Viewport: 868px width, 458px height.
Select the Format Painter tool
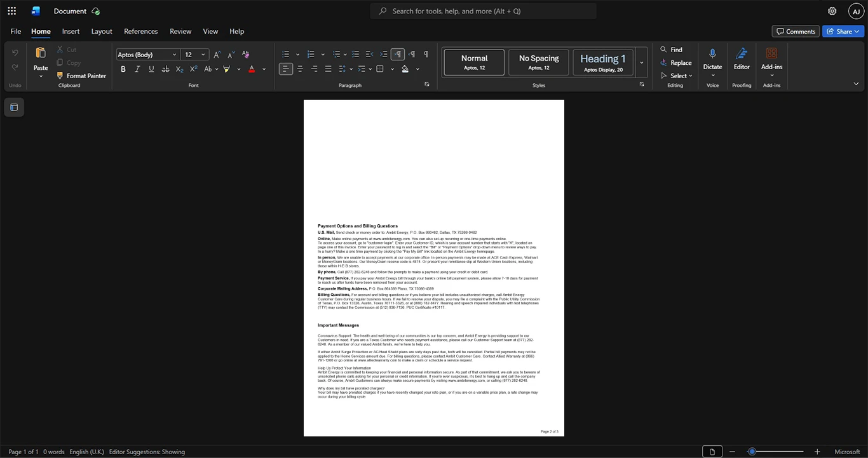pos(81,76)
